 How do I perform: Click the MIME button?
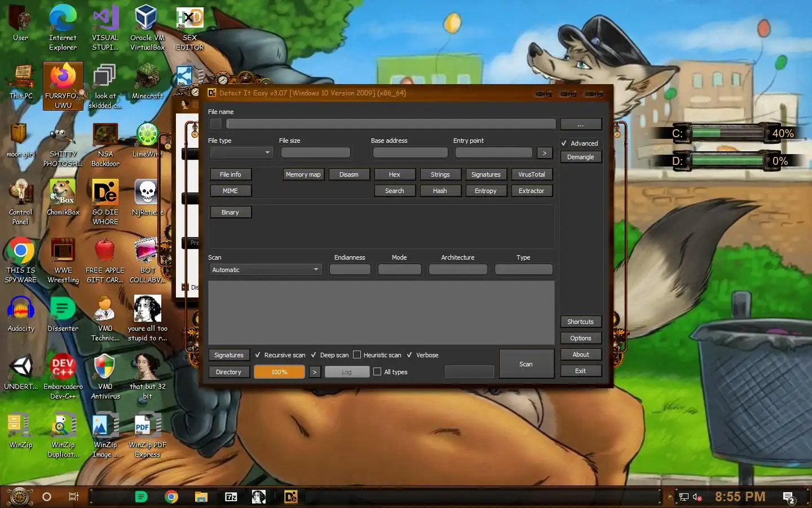pyautogui.click(x=231, y=191)
